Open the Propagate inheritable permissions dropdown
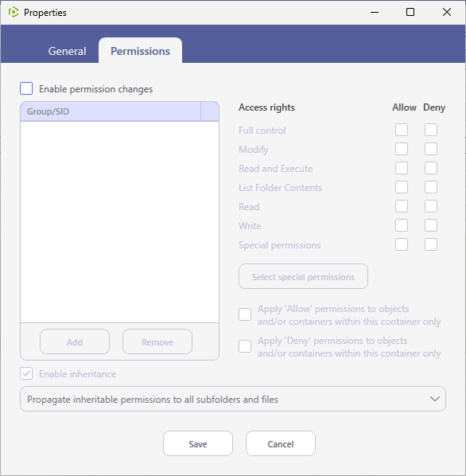The image size is (466, 476). [x=233, y=399]
